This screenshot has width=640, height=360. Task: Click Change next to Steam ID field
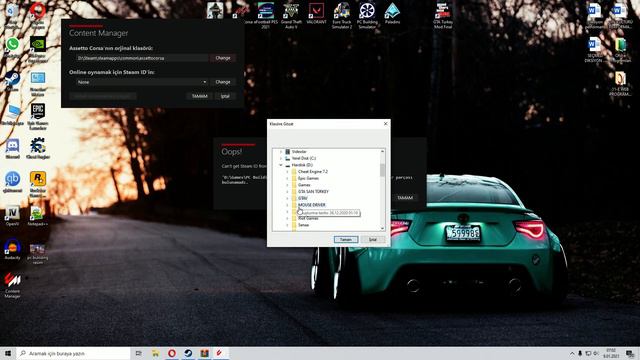(223, 82)
